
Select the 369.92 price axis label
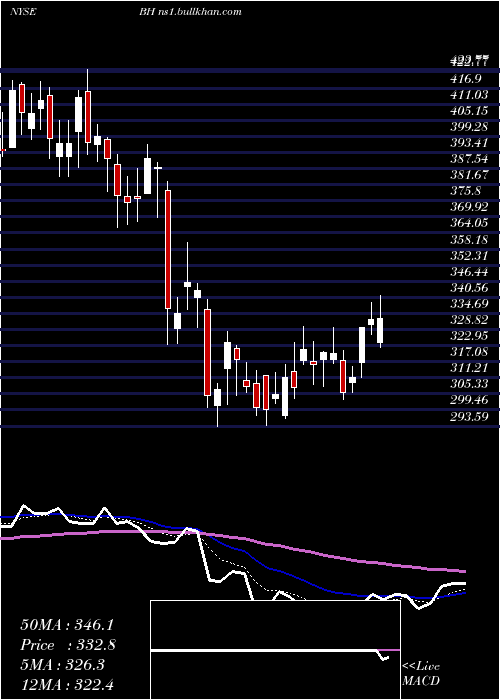coord(470,208)
